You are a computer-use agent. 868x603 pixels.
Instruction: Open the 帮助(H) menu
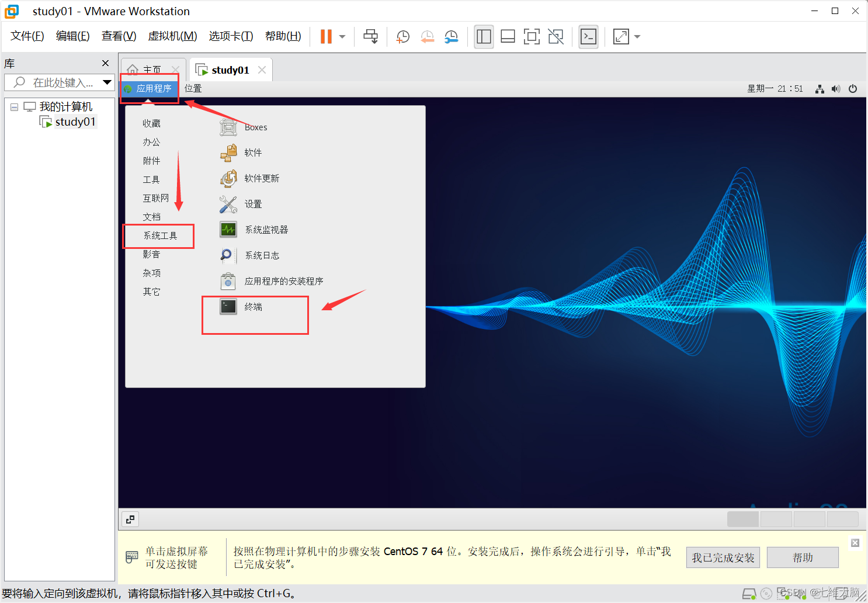point(283,36)
